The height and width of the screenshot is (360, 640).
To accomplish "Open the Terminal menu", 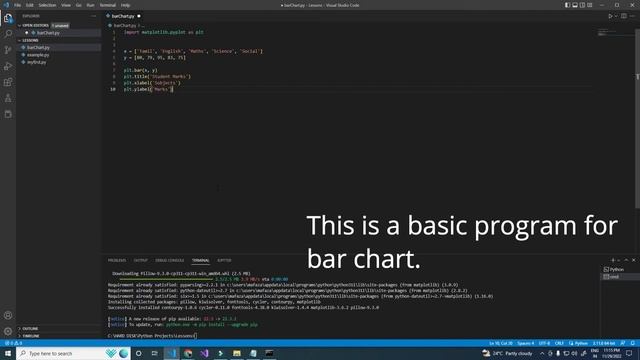I will 108,5.
